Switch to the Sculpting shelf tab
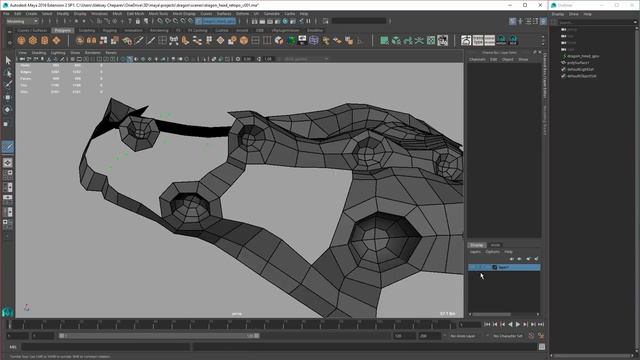640x360 pixels. click(x=87, y=30)
